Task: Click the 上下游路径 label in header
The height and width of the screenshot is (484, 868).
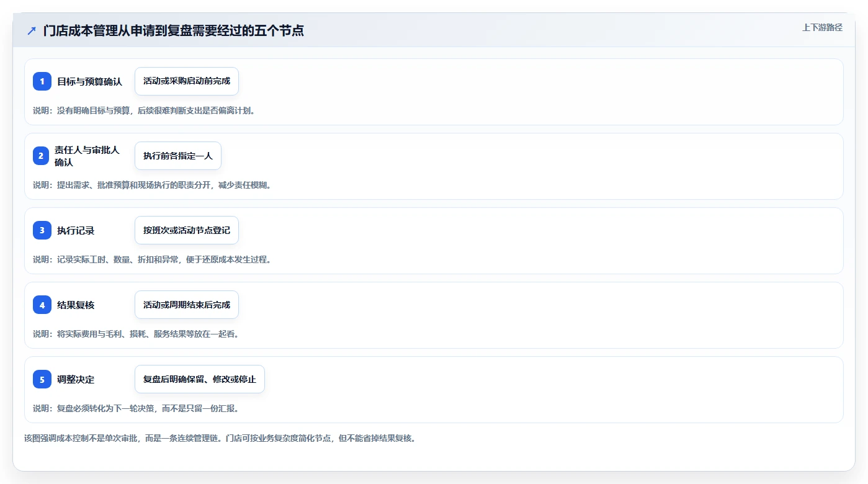Action: (x=822, y=27)
